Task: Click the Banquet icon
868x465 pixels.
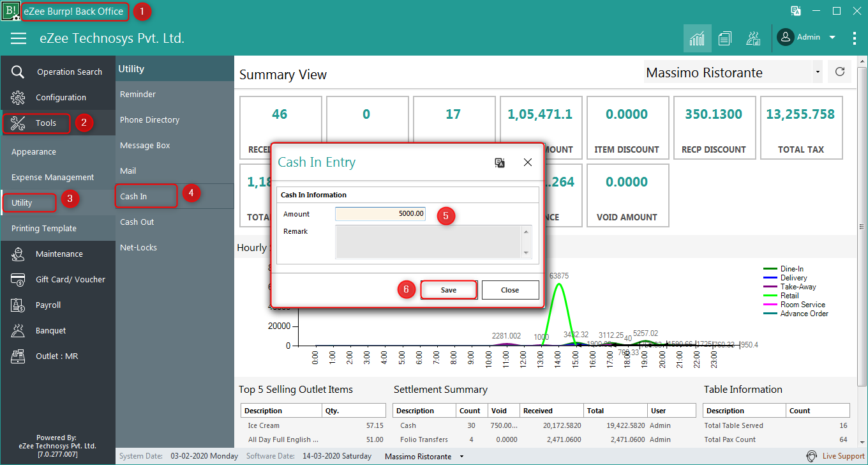Action: 18,330
